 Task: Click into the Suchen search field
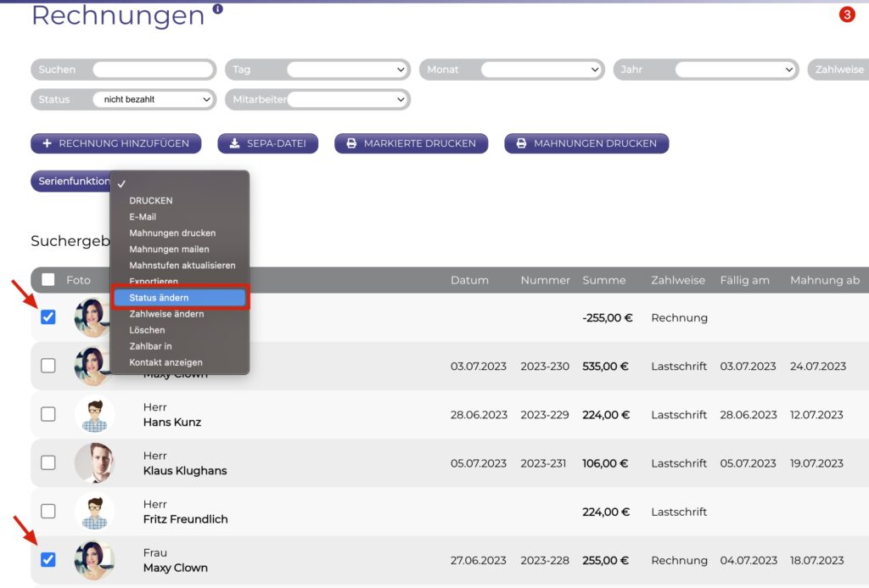(x=153, y=70)
